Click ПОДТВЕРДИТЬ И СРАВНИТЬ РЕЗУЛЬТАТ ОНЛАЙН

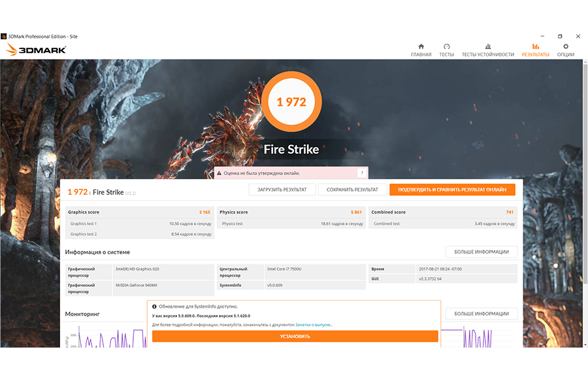(452, 190)
